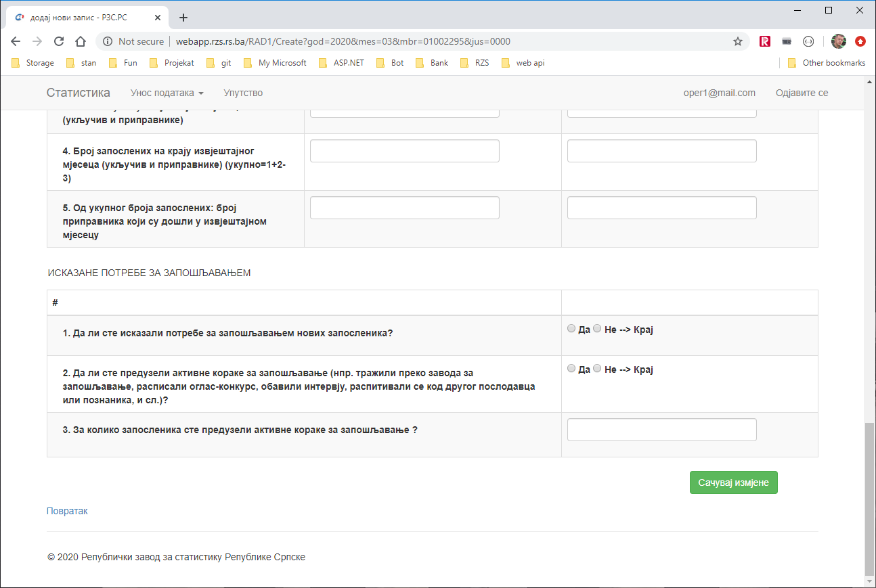Click the vertical page scrollbar thumb
The width and height of the screenshot is (876, 588).
pos(869,497)
